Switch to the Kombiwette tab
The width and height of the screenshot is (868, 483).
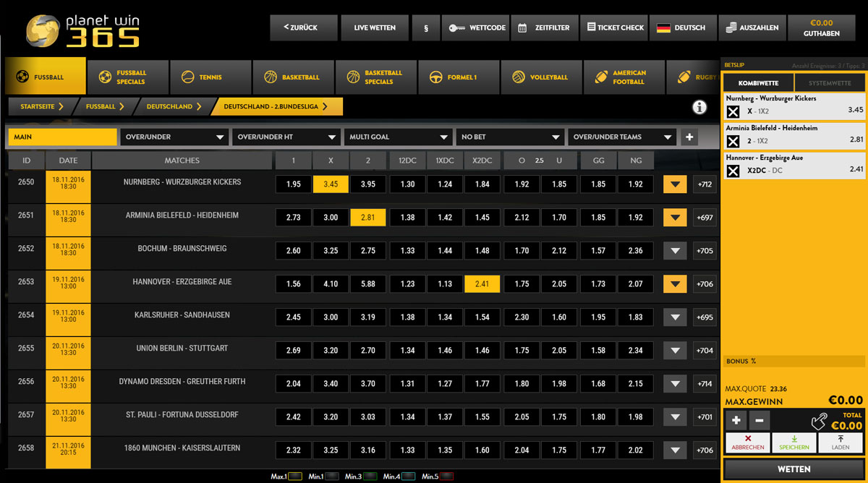tap(759, 83)
